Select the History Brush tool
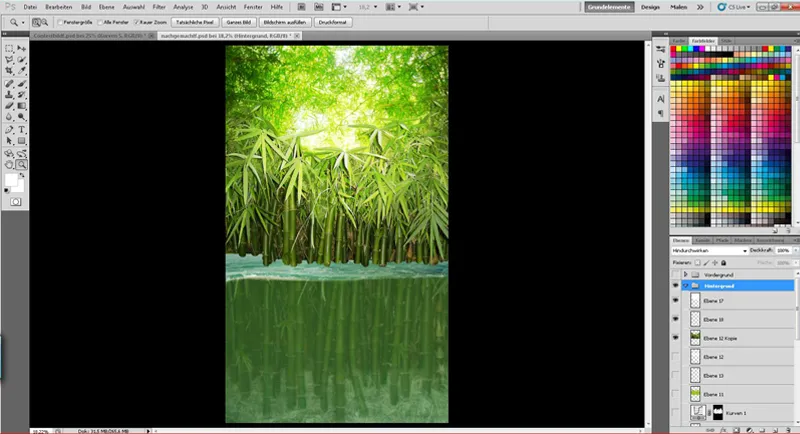 coord(21,95)
